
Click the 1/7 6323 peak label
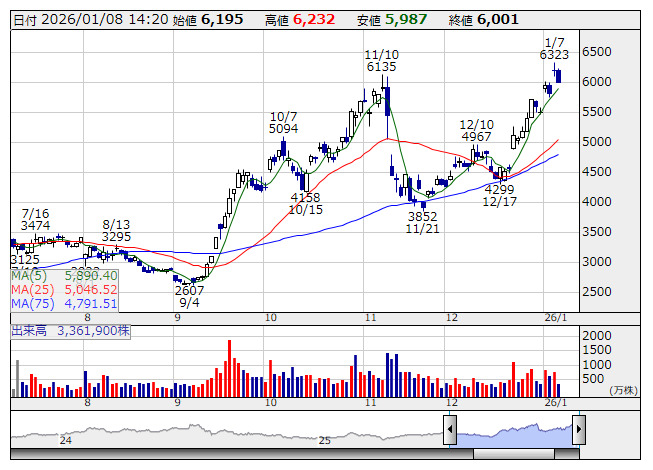tap(554, 47)
